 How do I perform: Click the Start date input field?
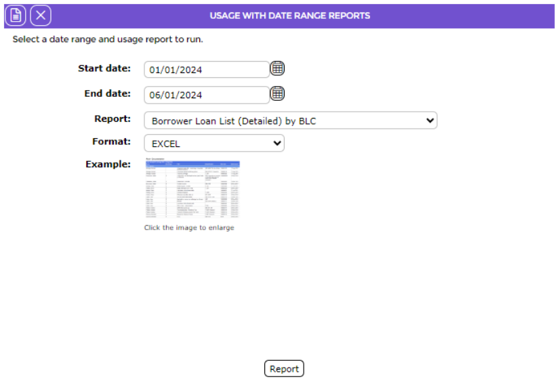click(207, 70)
